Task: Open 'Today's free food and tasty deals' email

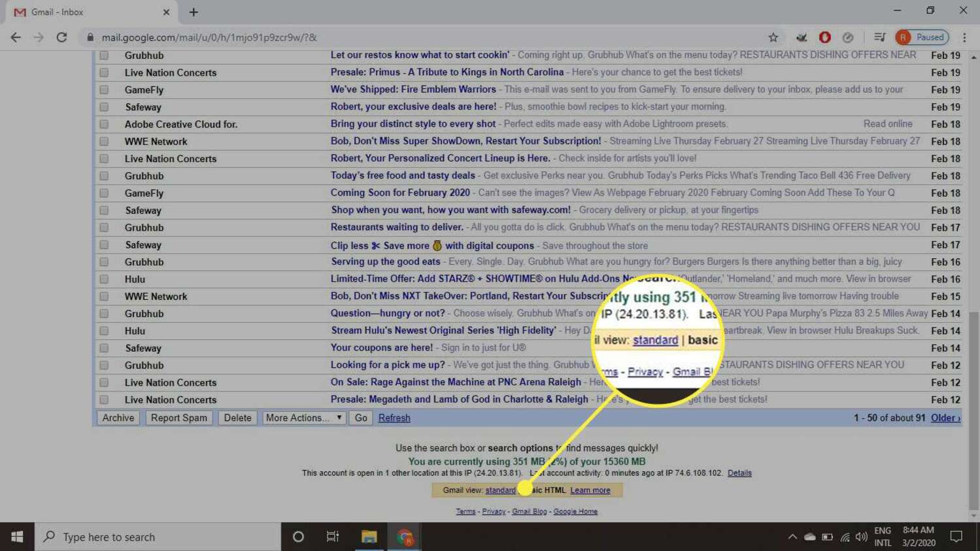Action: (403, 175)
